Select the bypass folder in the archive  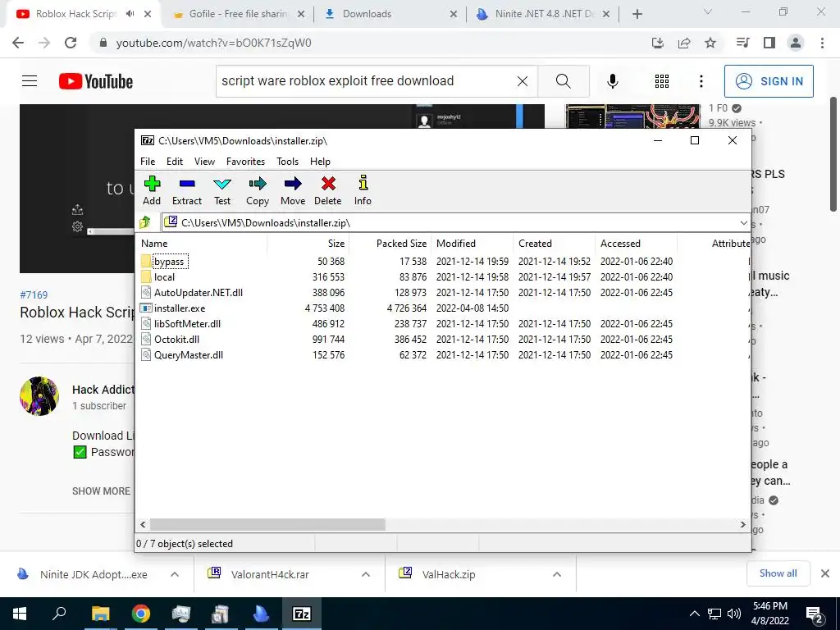[169, 262]
